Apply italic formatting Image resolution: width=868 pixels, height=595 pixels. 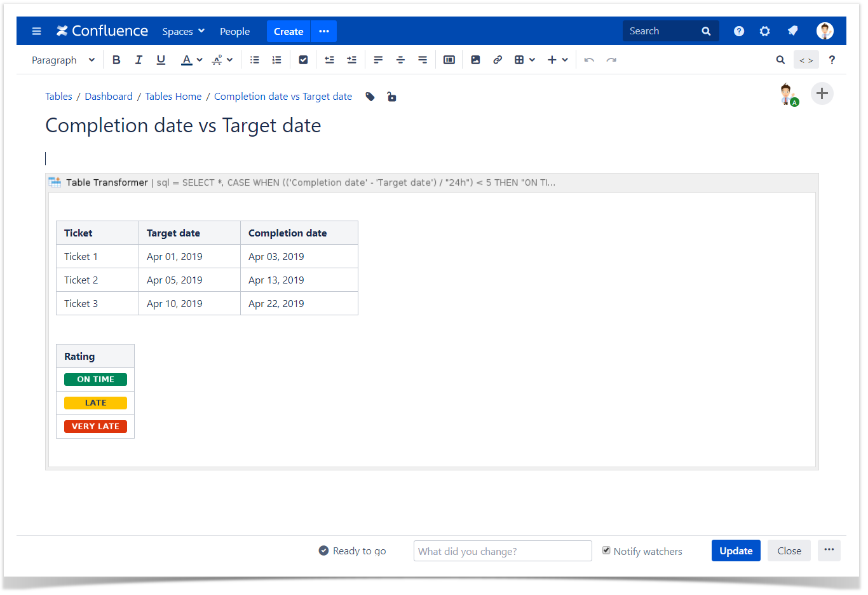[139, 60]
